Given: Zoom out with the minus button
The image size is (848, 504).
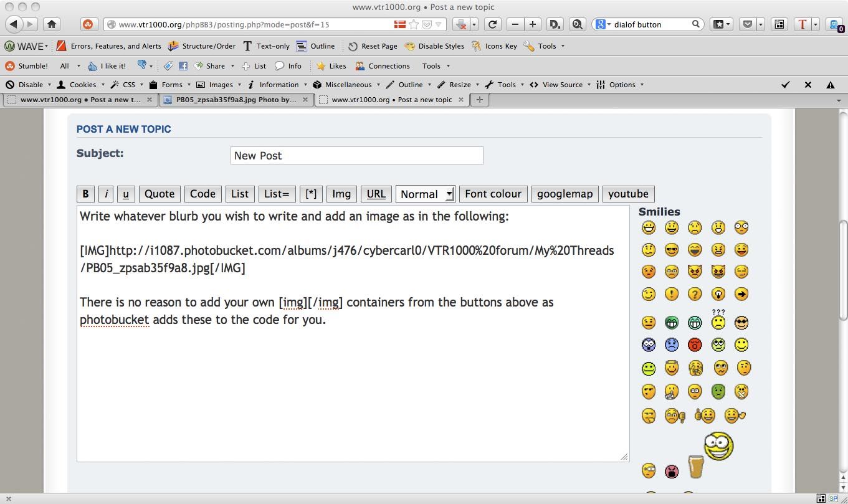Looking at the screenshot, I should tap(515, 24).
